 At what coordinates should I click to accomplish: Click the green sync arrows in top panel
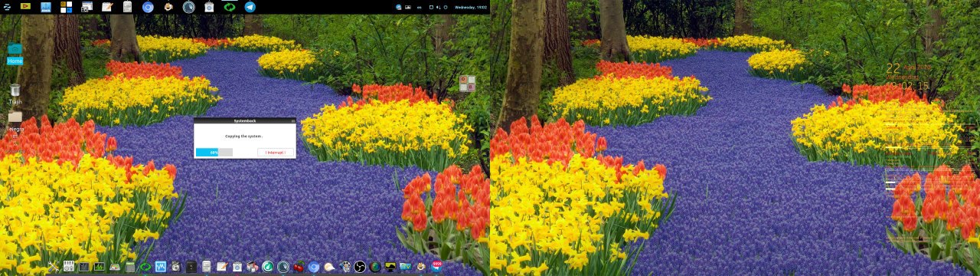pyautogui.click(x=229, y=7)
